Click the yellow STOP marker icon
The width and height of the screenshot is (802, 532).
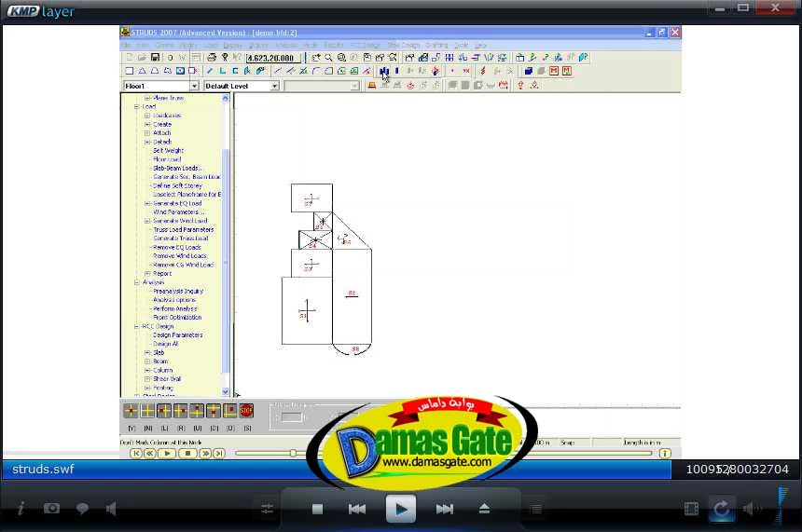pos(246,410)
